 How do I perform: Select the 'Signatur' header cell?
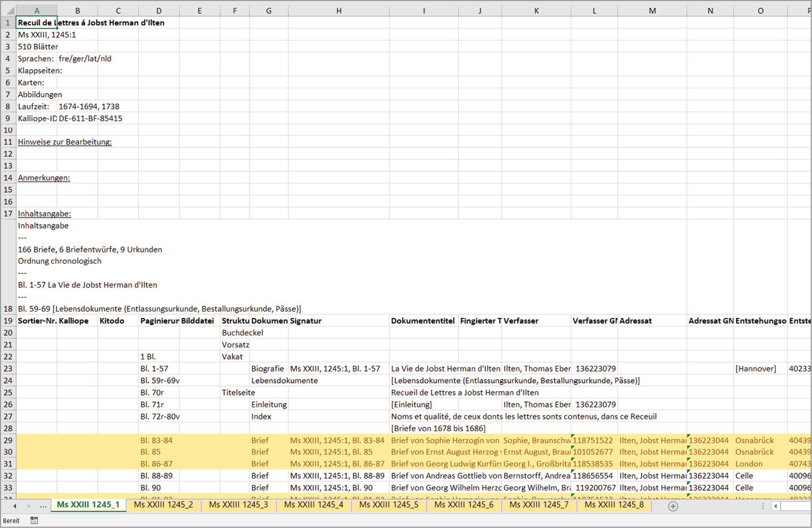(338, 321)
